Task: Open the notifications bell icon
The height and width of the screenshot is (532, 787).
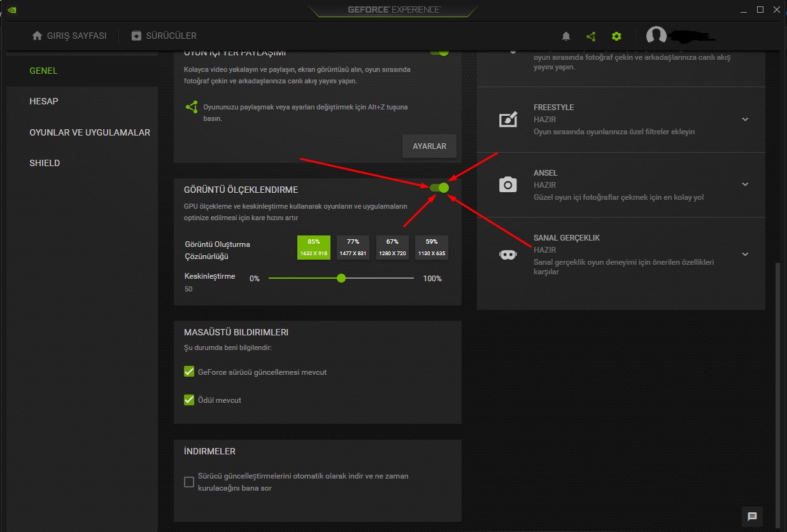Action: 566,36
